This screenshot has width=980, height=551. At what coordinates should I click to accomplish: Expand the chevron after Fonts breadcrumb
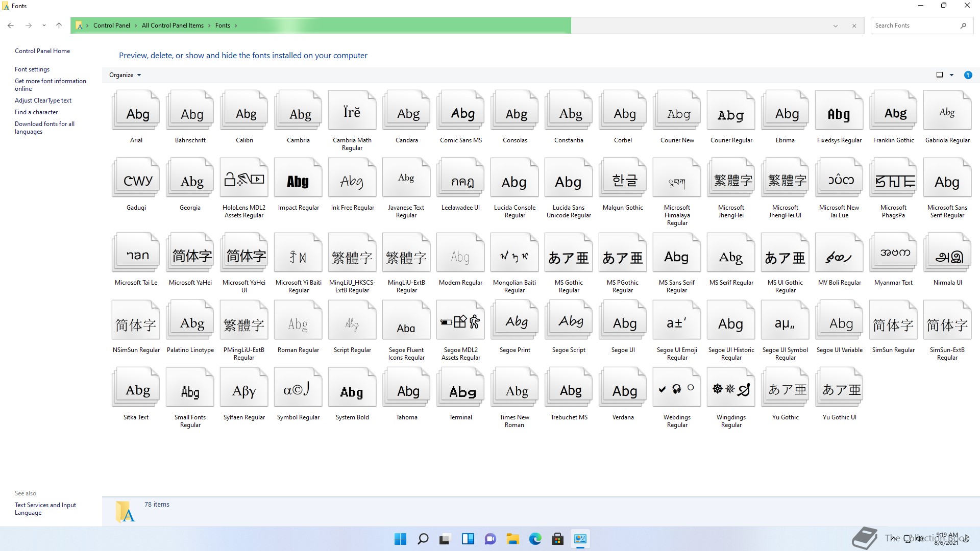pyautogui.click(x=236, y=26)
